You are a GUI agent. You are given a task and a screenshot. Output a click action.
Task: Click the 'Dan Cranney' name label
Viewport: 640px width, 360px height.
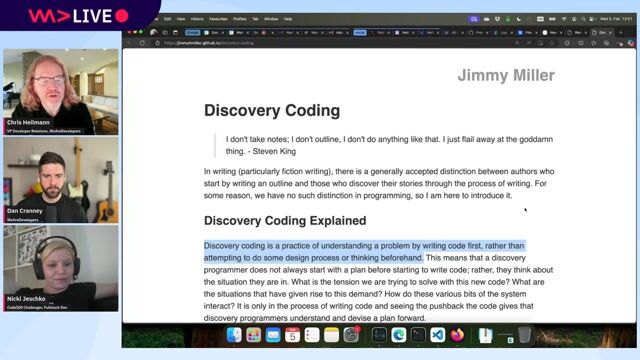point(24,211)
